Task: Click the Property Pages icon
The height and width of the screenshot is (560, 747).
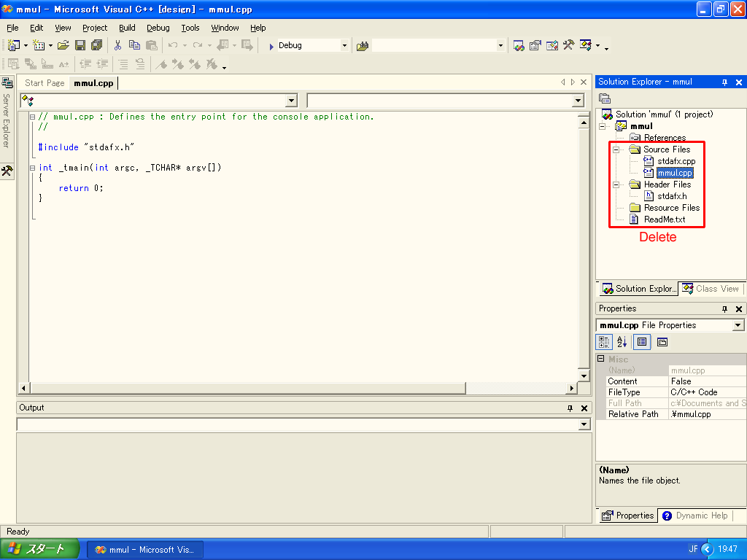Action: (x=662, y=342)
